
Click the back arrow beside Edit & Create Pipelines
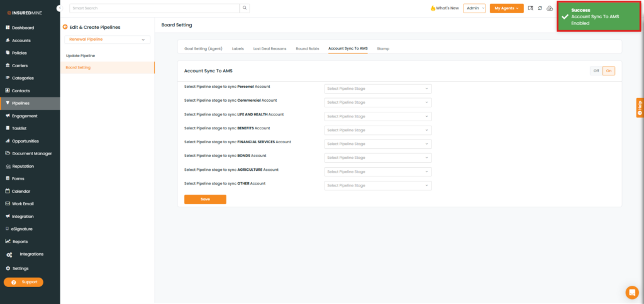[x=65, y=27]
